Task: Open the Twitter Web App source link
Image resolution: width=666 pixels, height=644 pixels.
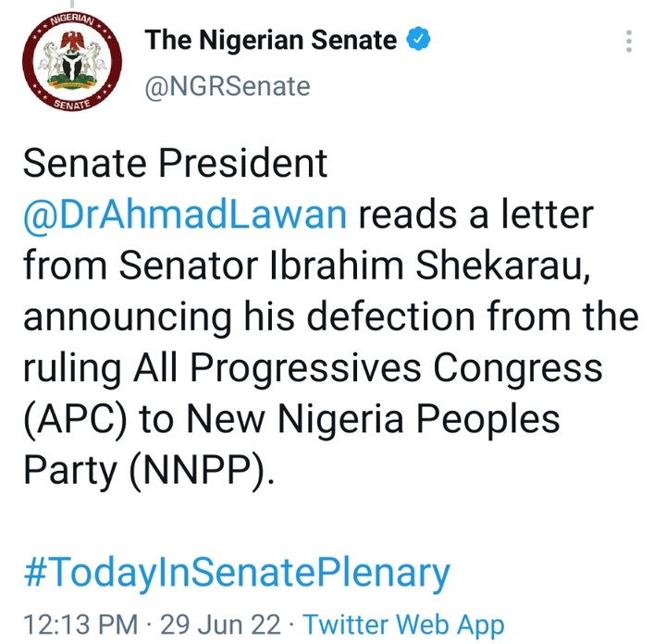Action: point(403,624)
